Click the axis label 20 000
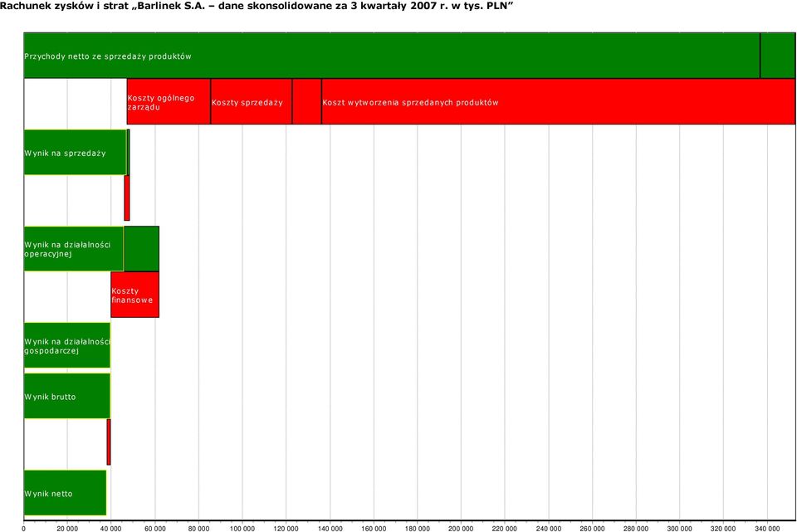 (67, 529)
